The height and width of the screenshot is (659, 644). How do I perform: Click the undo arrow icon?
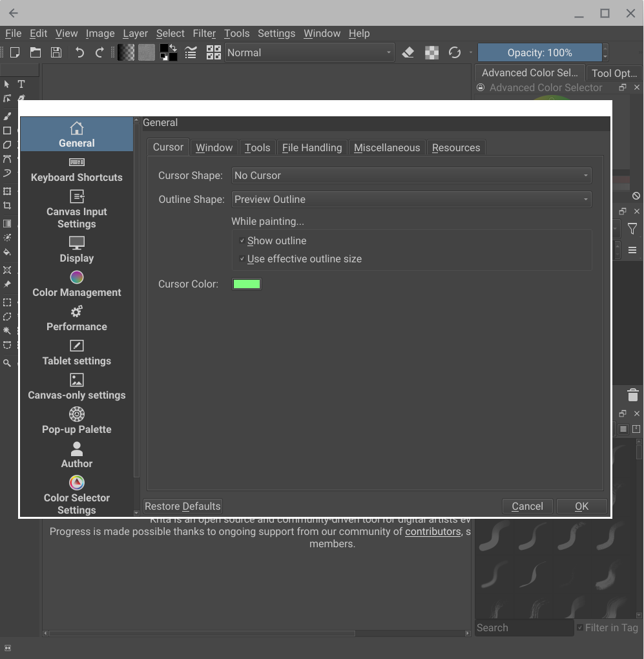(79, 53)
